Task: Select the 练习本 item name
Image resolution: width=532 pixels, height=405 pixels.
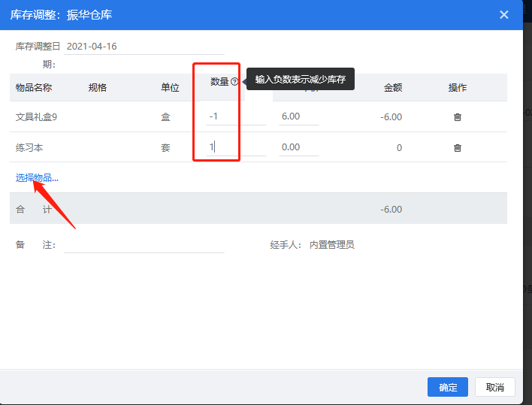Action: (29, 148)
